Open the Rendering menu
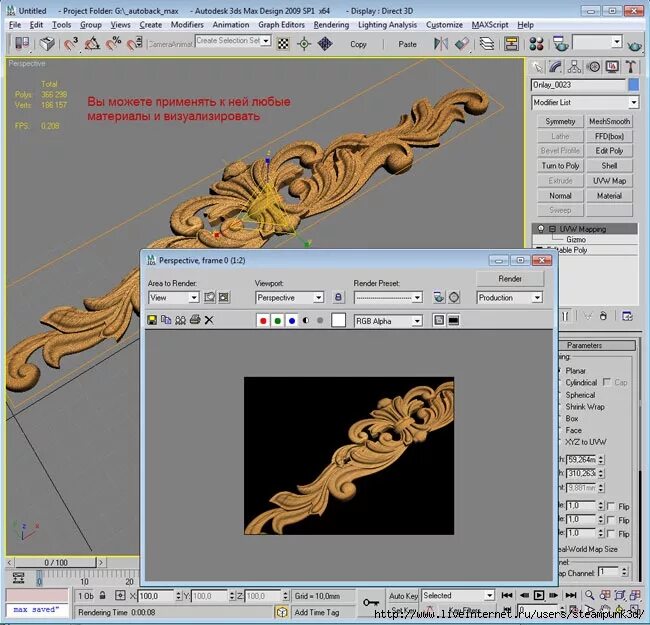The image size is (650, 625). [331, 25]
